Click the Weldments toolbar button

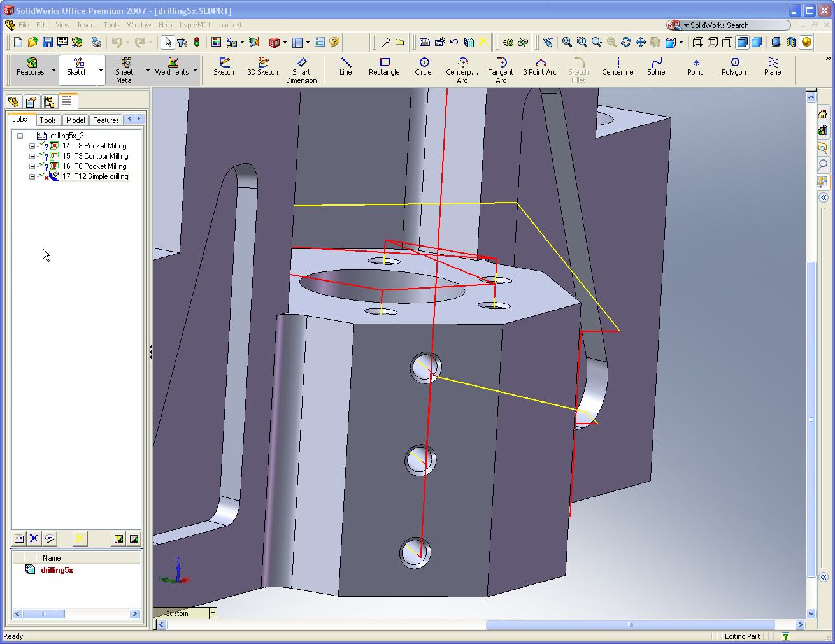tap(172, 66)
